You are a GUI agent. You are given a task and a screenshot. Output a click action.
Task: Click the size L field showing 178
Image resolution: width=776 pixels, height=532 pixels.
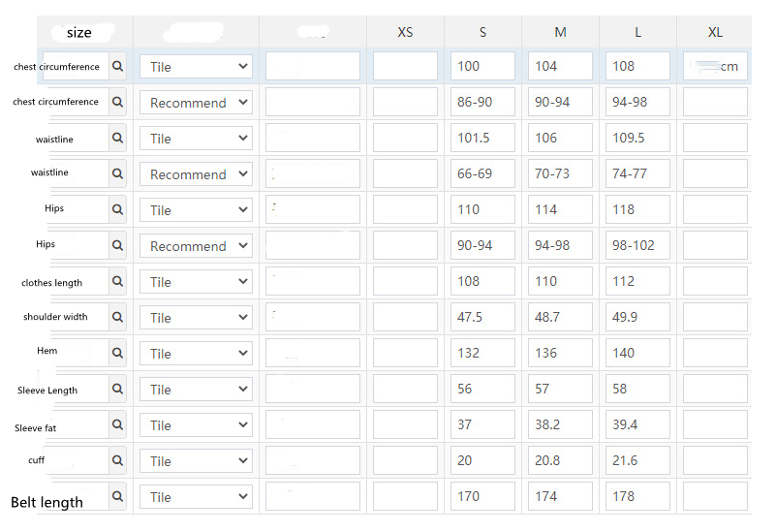point(637,497)
